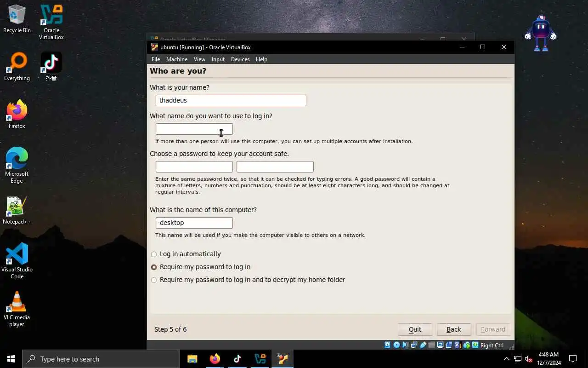588x368 pixels.
Task: Click the muted volume icon in system tray
Action: tap(529, 359)
